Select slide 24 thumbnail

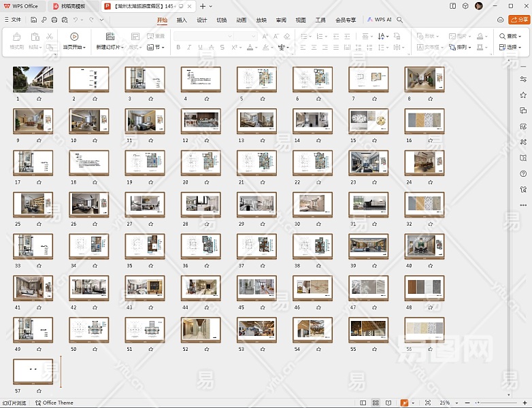pyautogui.click(x=424, y=163)
